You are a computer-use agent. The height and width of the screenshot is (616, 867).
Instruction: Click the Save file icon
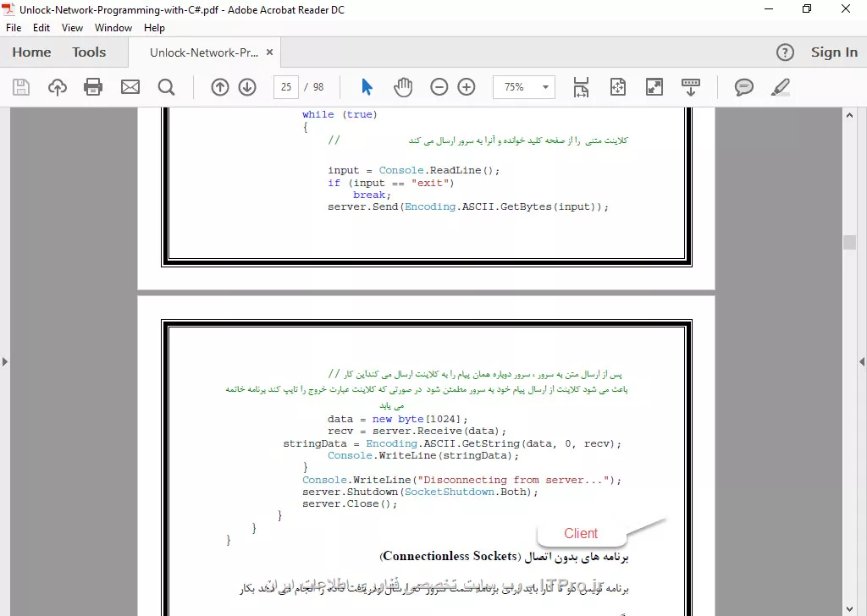click(x=21, y=87)
